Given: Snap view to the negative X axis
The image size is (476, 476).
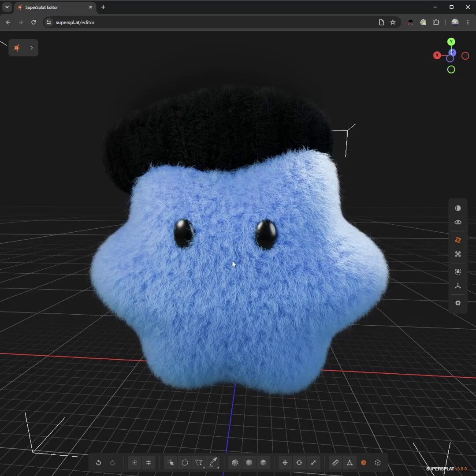Looking at the screenshot, I should click(465, 56).
